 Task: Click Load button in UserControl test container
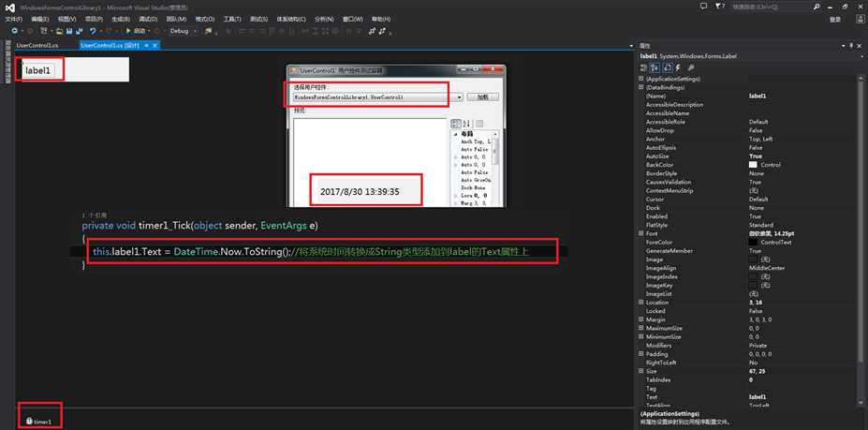[x=483, y=97]
